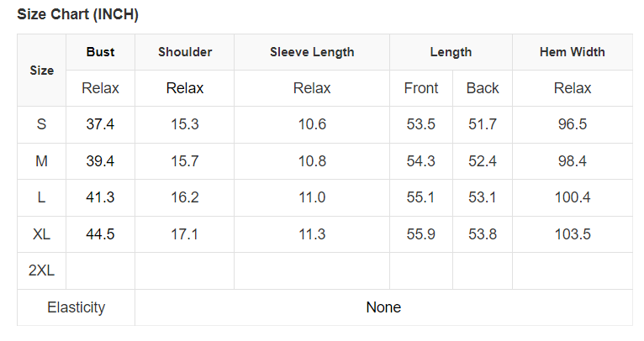Click the Elasticity row label
The height and width of the screenshot is (341, 644).
77,307
